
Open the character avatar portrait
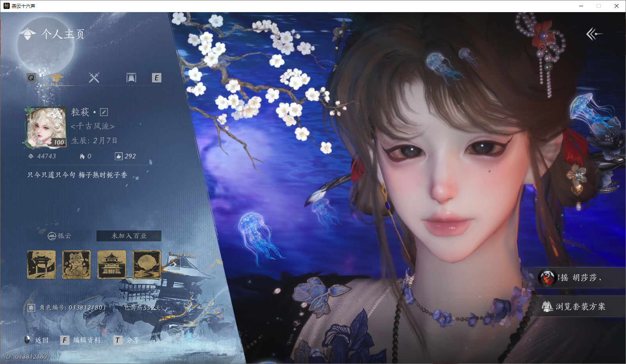(x=46, y=127)
